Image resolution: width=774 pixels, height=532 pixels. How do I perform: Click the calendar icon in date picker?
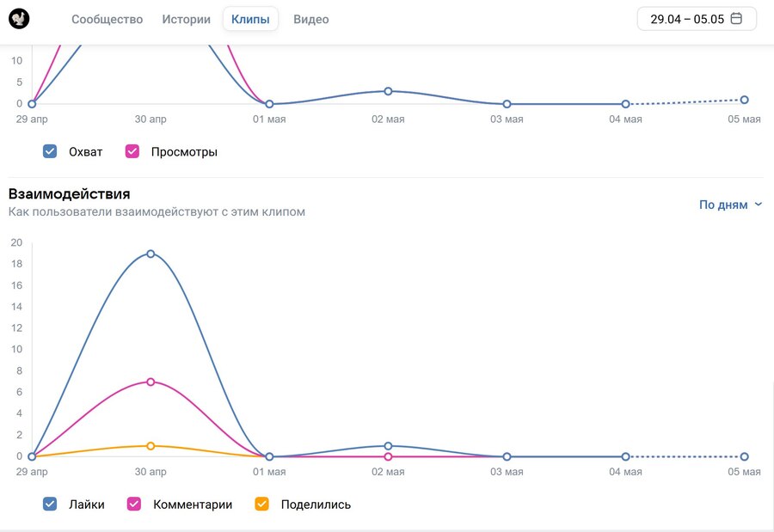coord(736,19)
